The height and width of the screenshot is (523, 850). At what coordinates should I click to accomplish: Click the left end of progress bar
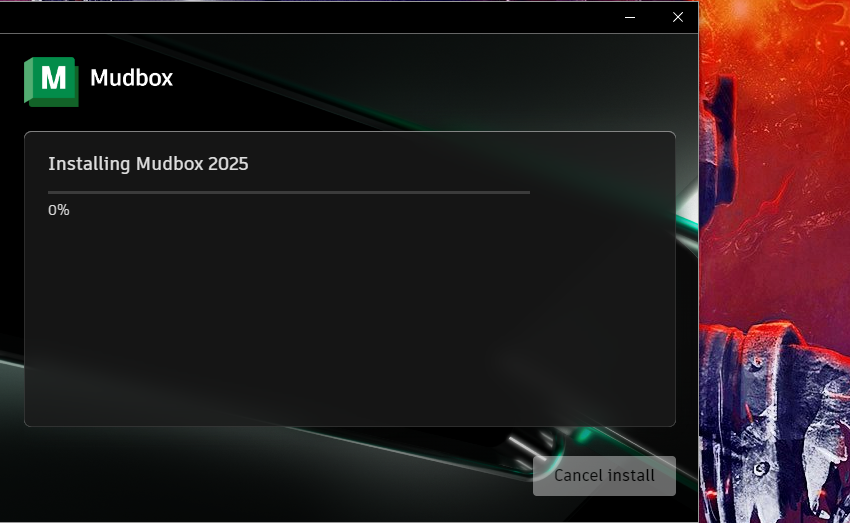click(x=52, y=191)
